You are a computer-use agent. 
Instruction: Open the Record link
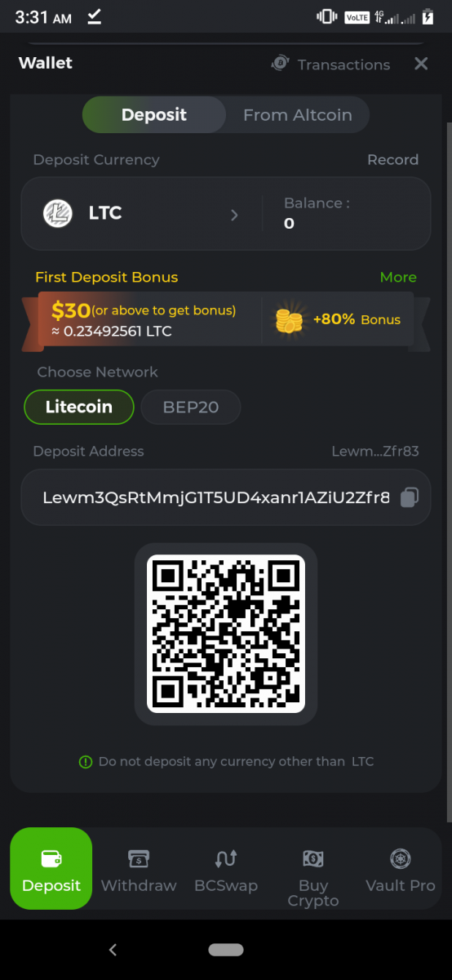[392, 159]
